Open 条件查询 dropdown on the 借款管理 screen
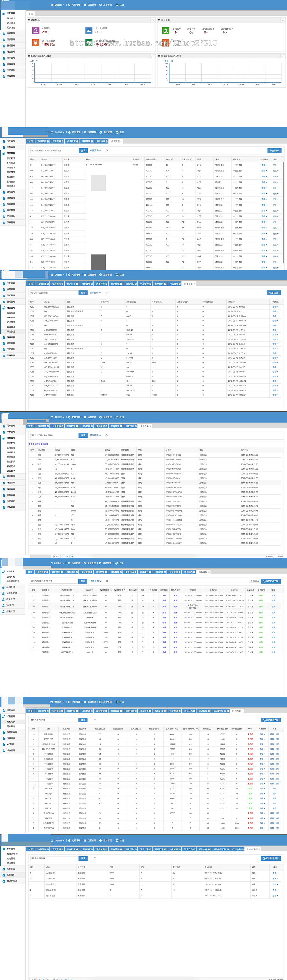This screenshot has height=980, width=287. click(x=95, y=151)
